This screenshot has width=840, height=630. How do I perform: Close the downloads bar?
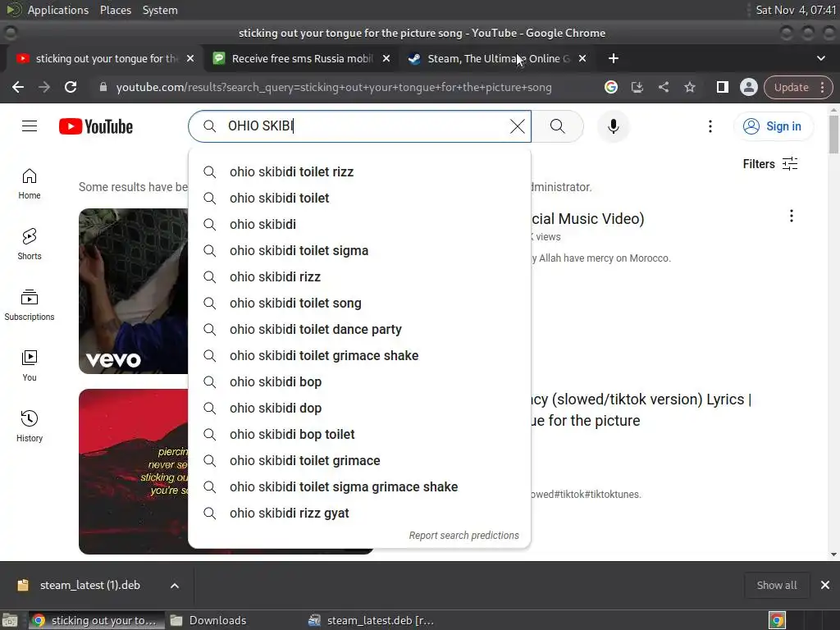coord(825,585)
